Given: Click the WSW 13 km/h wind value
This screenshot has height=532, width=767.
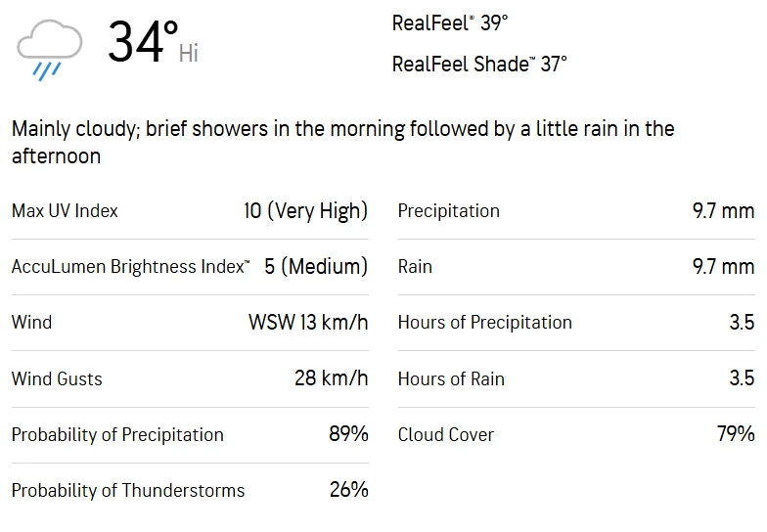Looking at the screenshot, I should [x=308, y=323].
